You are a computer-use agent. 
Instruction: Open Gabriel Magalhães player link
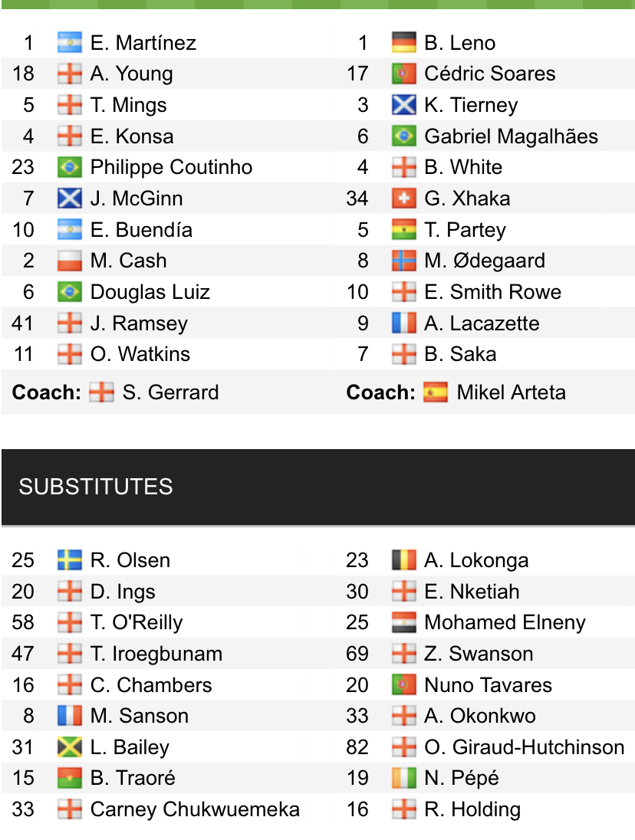(511, 136)
